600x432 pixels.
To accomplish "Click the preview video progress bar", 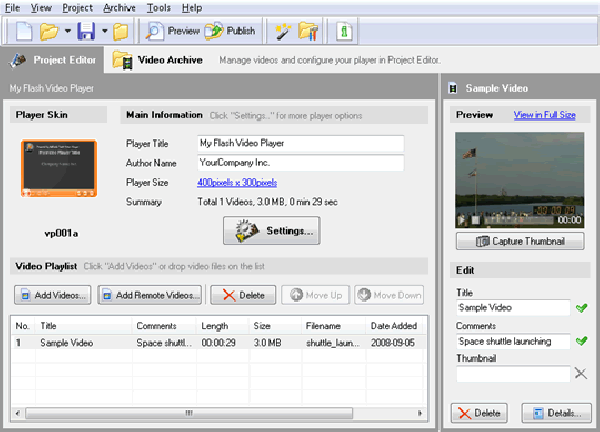I will coord(518,220).
